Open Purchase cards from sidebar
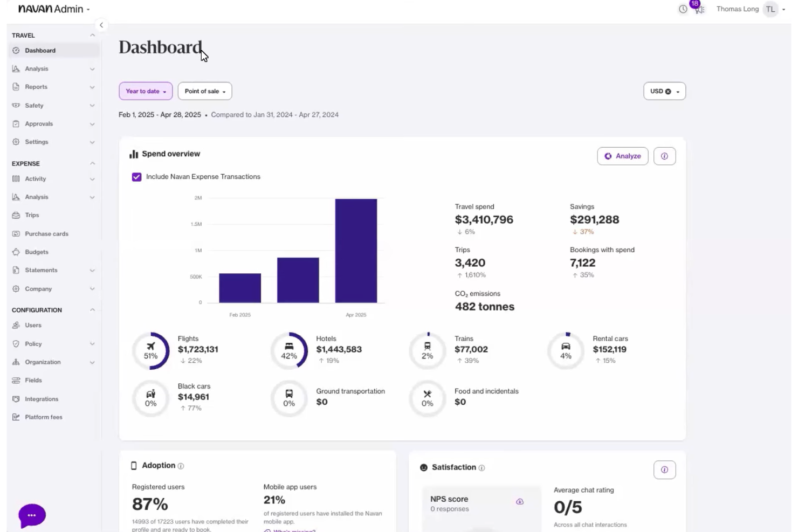 [x=46, y=233]
